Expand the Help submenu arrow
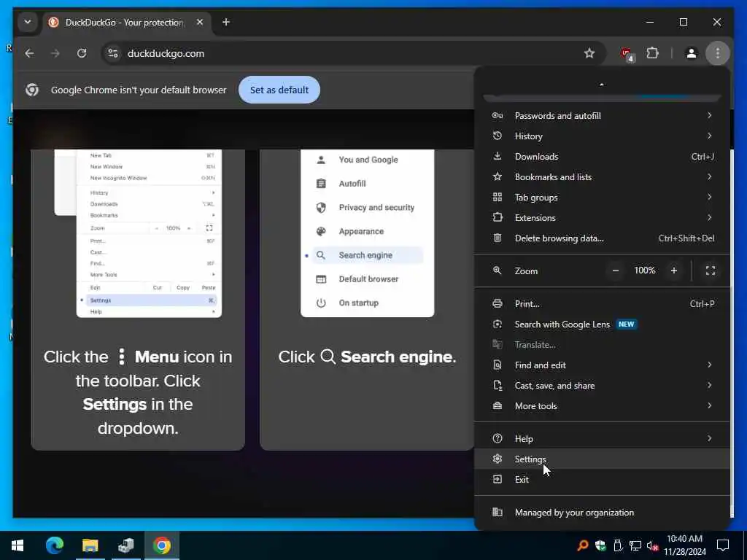This screenshot has width=747, height=560. click(709, 438)
